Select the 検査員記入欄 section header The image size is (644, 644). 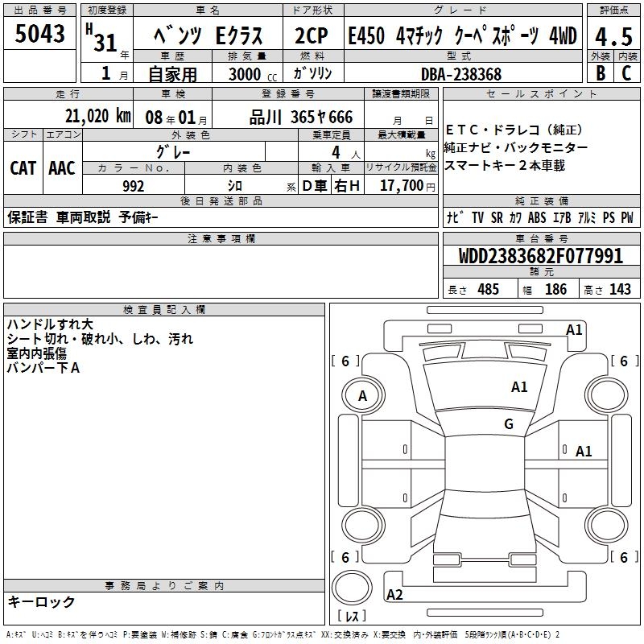coord(164,310)
